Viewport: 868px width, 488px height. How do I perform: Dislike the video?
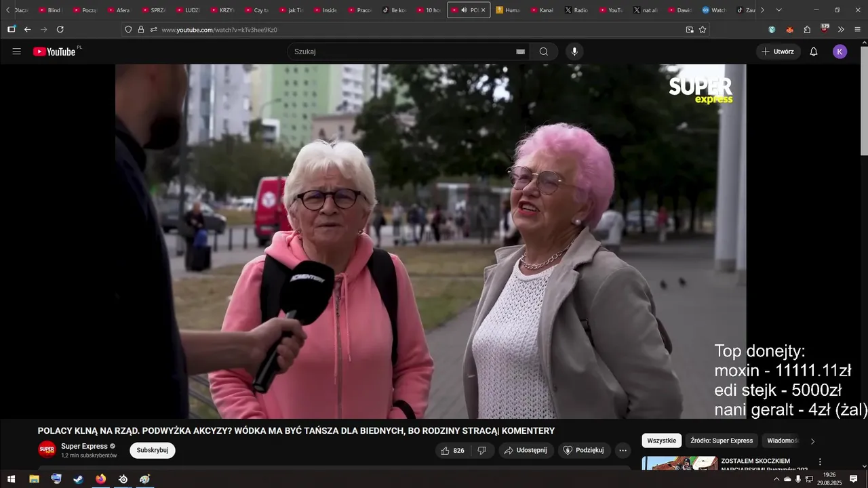482,450
